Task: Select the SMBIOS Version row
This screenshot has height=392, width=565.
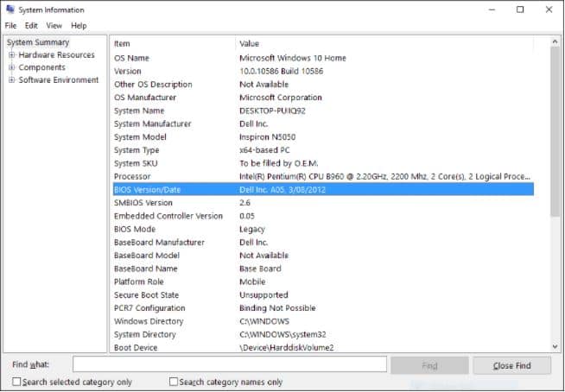Action: pos(323,203)
